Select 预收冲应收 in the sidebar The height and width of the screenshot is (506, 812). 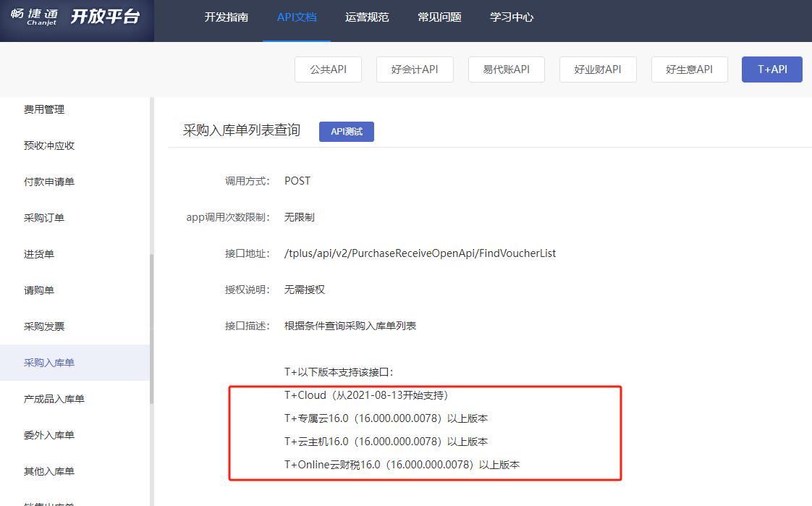pos(49,146)
